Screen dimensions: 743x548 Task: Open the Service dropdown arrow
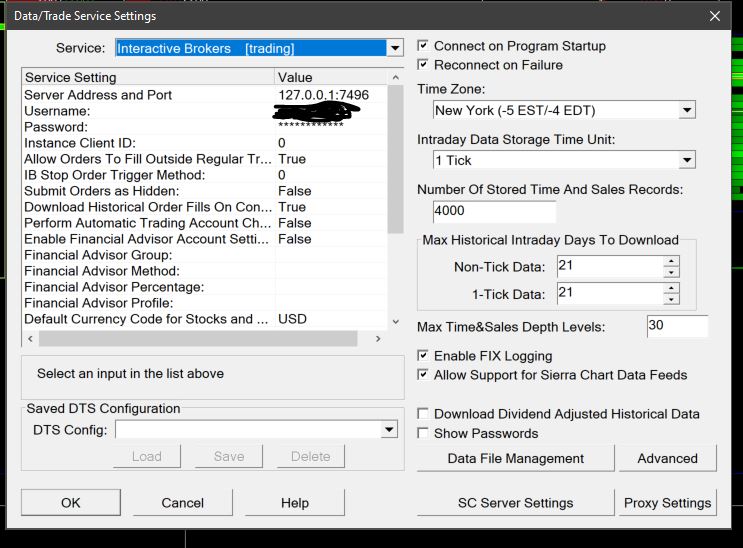tap(395, 48)
